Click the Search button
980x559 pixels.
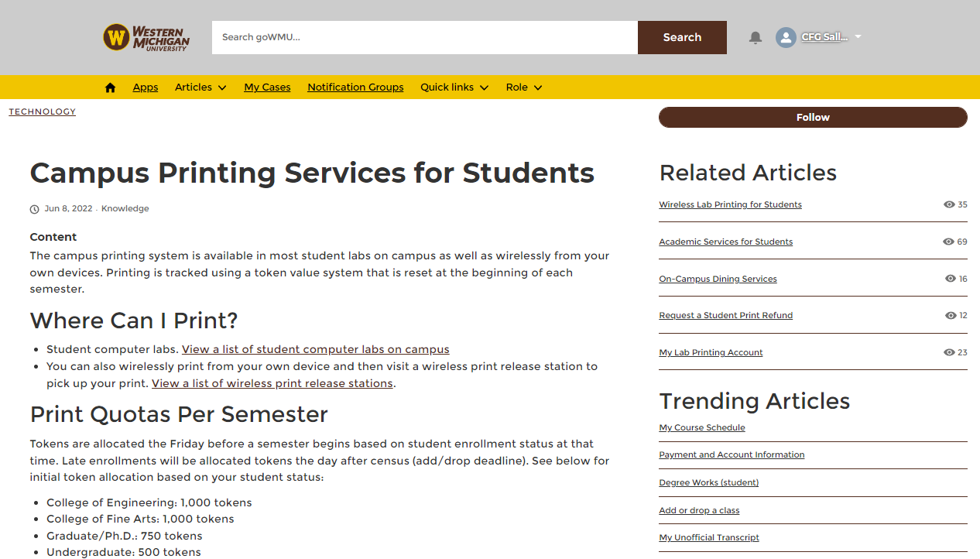tap(682, 37)
